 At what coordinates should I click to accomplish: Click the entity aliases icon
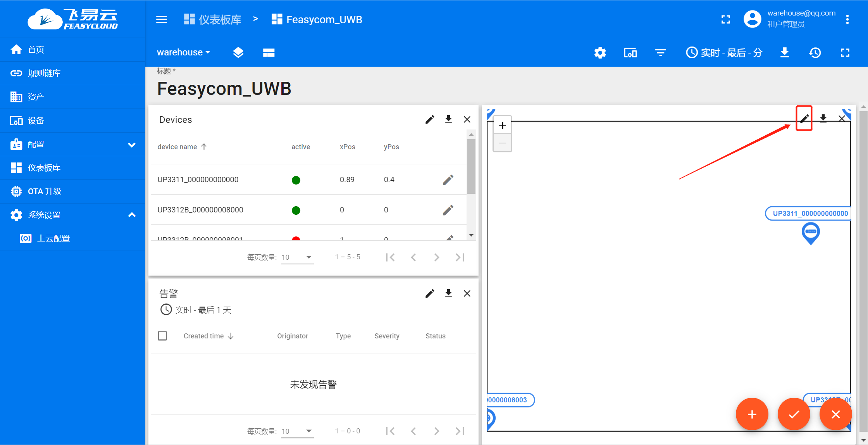(x=630, y=53)
